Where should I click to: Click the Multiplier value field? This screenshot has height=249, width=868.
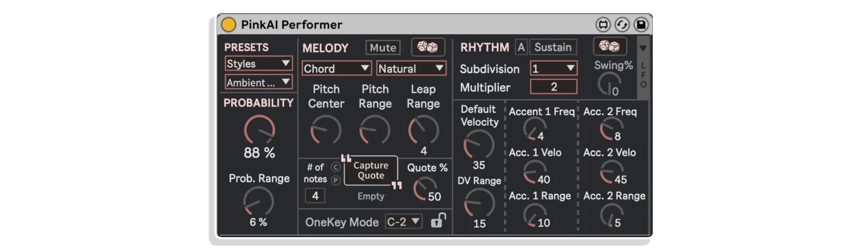[554, 87]
